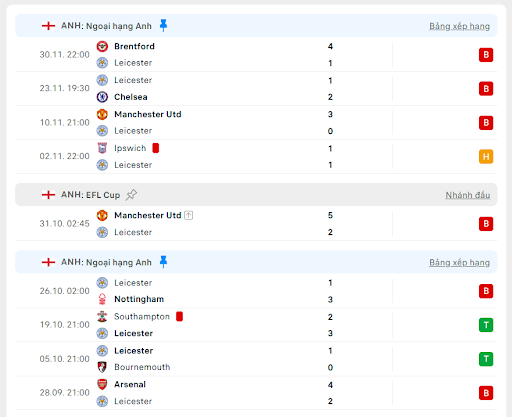Open the lower Bảng xếp hạng standings link
Image resolution: width=512 pixels, height=417 pixels.
(x=459, y=262)
